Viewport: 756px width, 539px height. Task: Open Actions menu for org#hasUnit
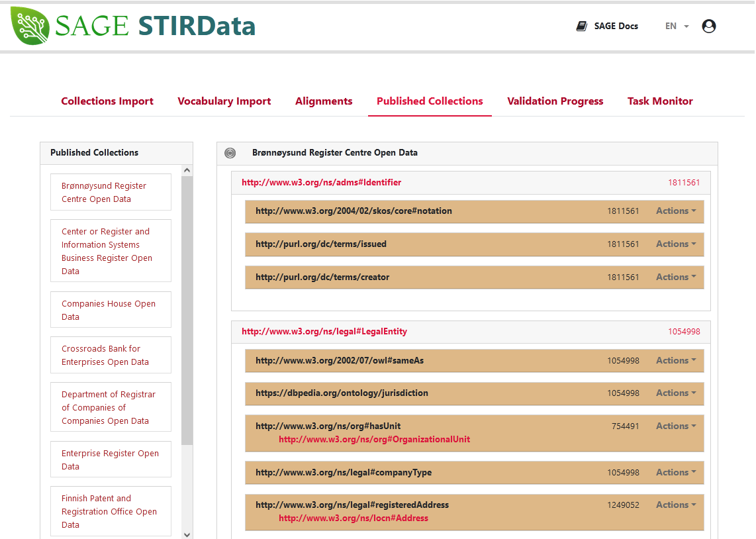coord(676,426)
